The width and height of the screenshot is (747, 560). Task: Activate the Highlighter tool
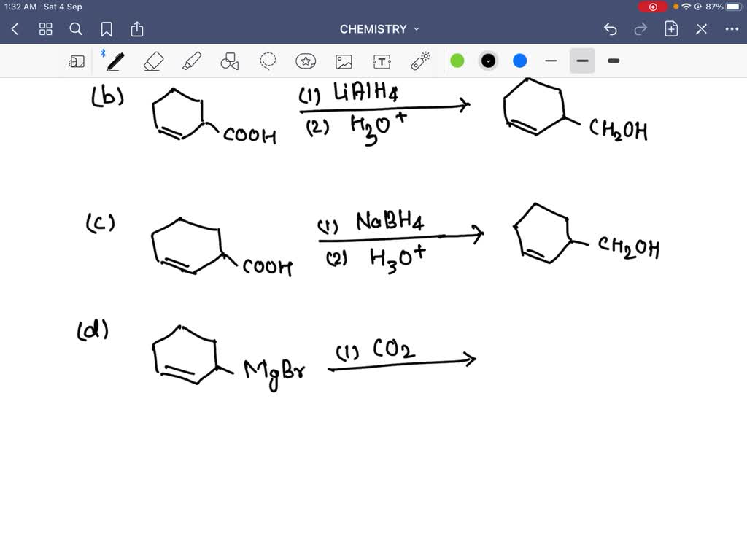tap(192, 61)
